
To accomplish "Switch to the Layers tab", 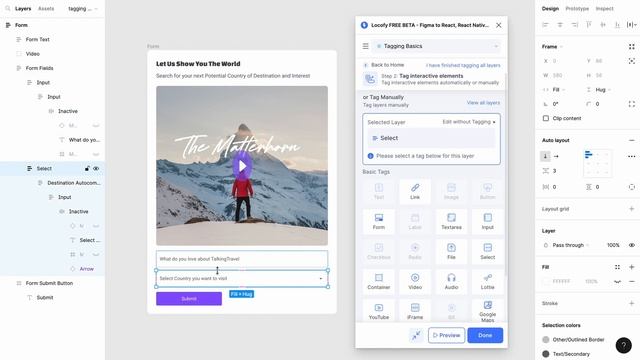I will click(23, 9).
